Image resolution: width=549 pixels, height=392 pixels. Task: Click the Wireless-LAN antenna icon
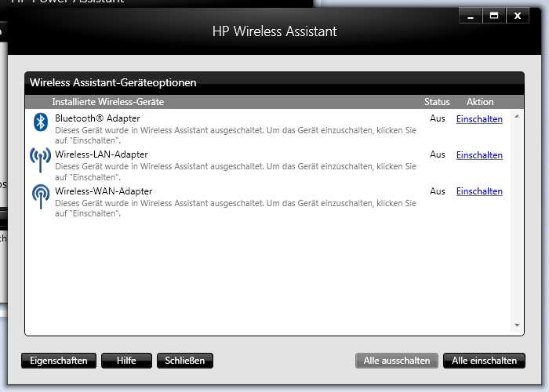coord(40,160)
